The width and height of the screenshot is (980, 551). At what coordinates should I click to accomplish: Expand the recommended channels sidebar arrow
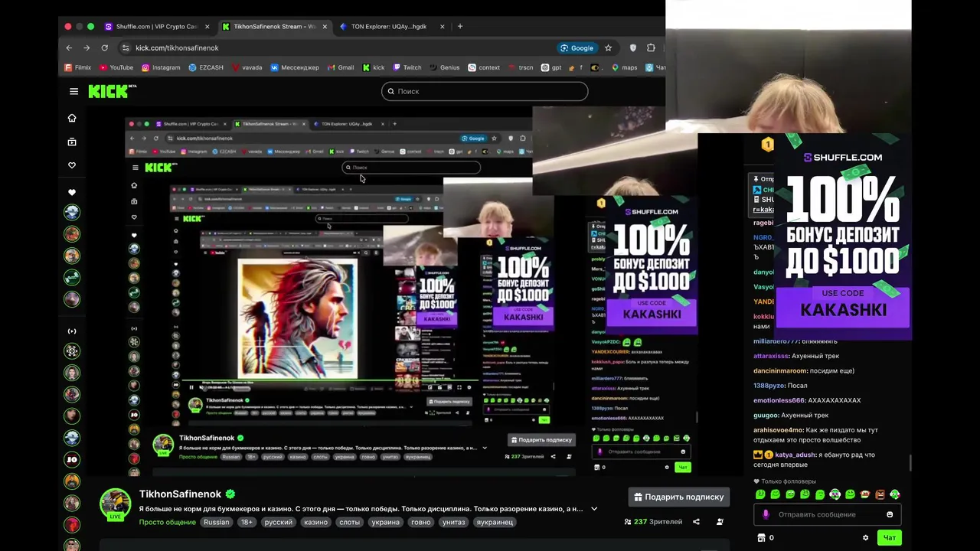pos(72,331)
